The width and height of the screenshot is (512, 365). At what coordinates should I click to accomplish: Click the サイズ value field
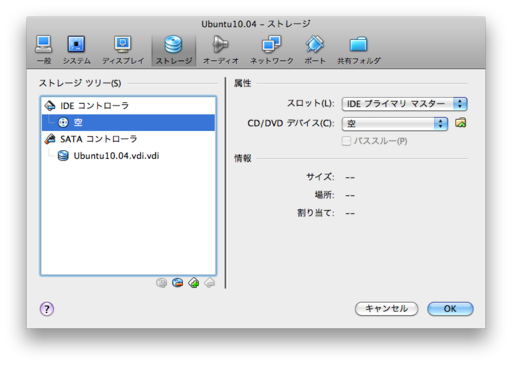[x=350, y=177]
